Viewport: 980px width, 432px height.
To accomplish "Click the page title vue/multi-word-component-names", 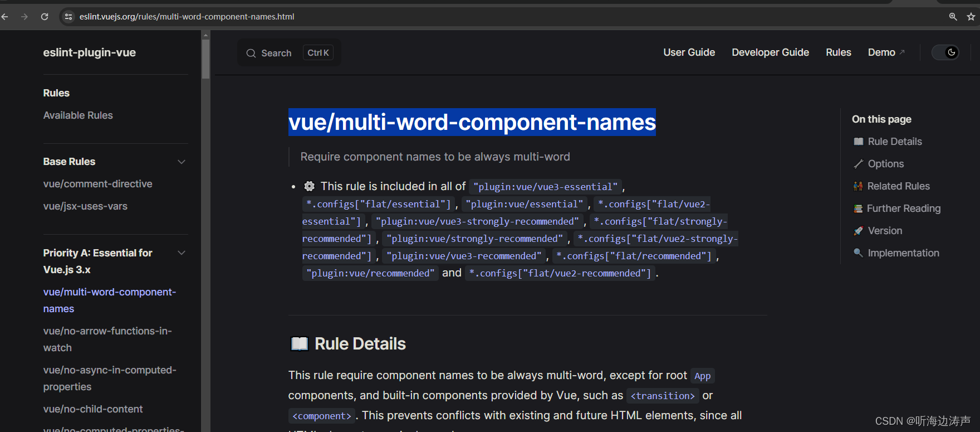I will pyautogui.click(x=472, y=122).
